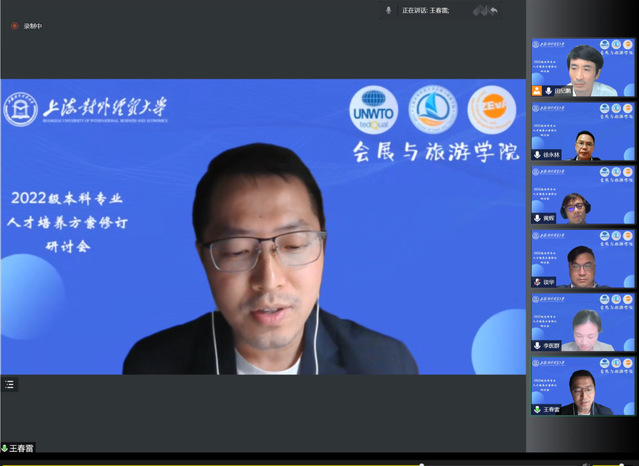This screenshot has width=639, height=466.
Task: Click the microphone icon beside 正在讲话
Action: click(x=389, y=10)
